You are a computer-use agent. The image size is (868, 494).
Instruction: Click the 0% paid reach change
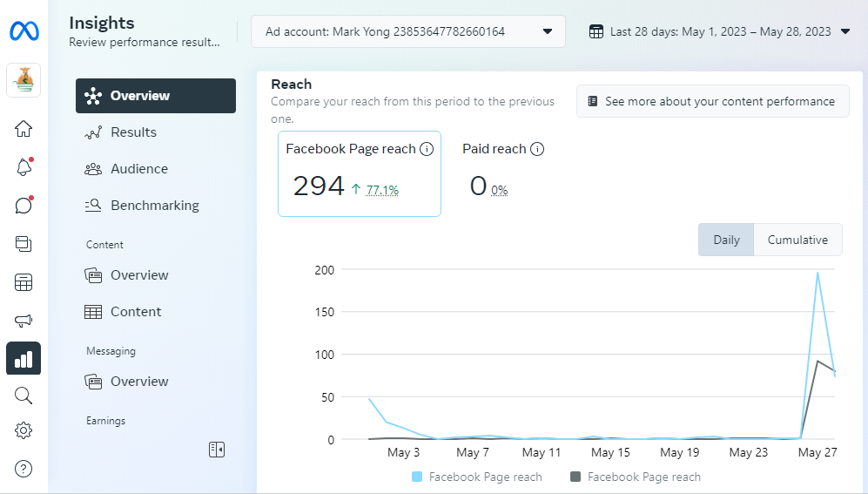[500, 191]
